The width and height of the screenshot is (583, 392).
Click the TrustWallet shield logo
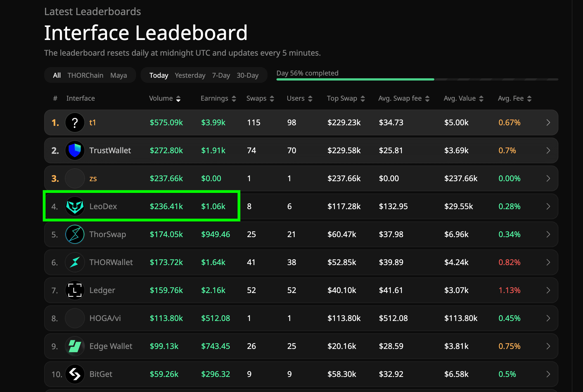coord(75,150)
